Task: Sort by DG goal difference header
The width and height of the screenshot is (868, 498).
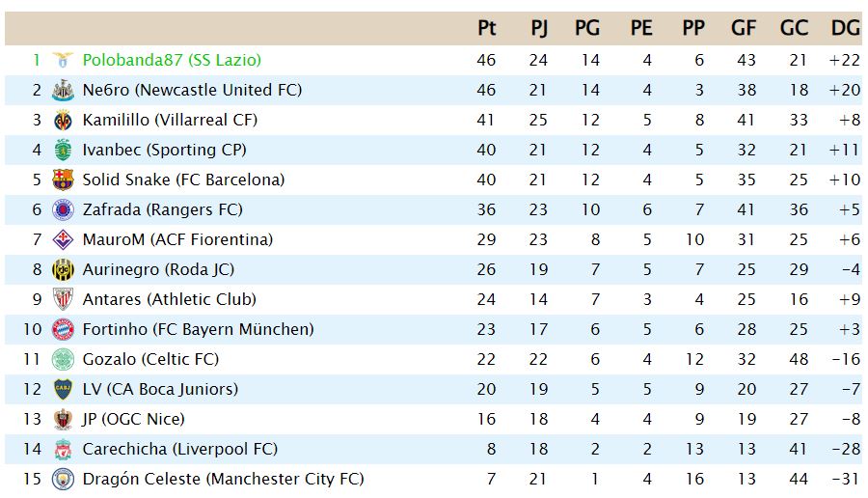Action: pyautogui.click(x=845, y=28)
